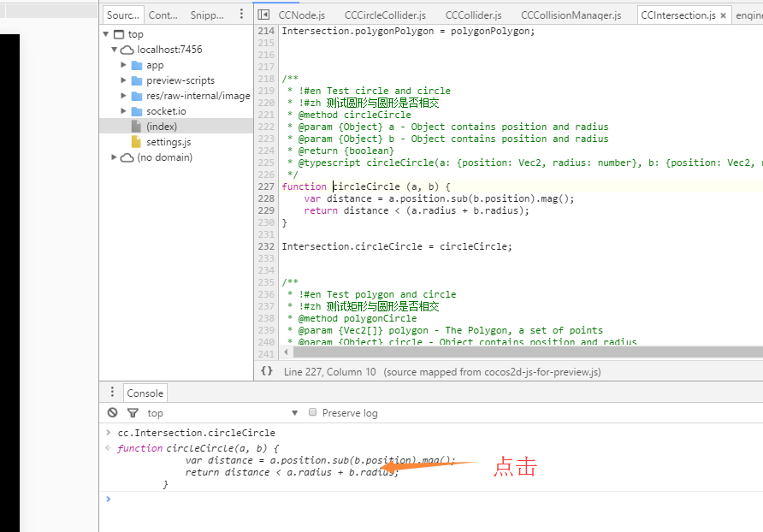Click the socket.io folder icon

tap(137, 111)
